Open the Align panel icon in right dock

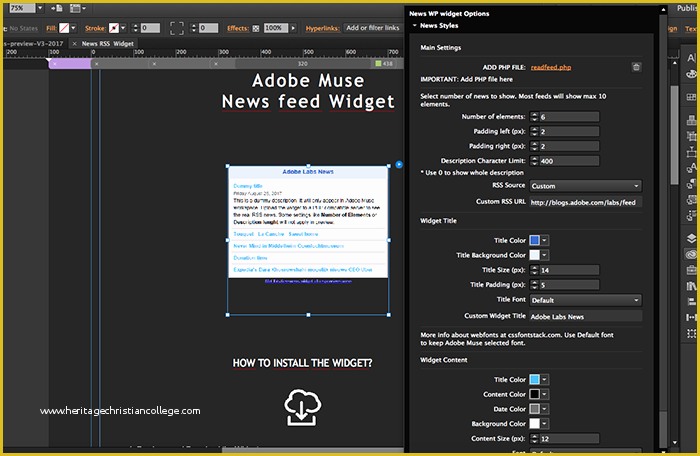point(691,301)
